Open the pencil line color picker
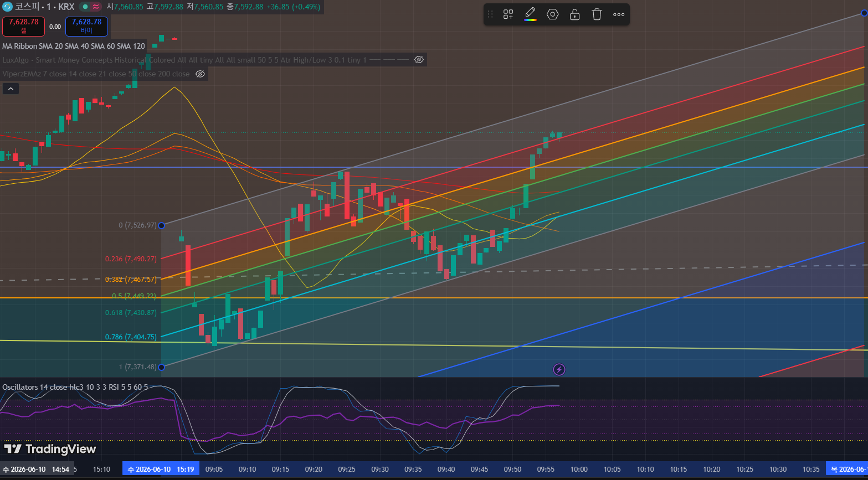Screen dimensions: 868x480 tap(530, 14)
